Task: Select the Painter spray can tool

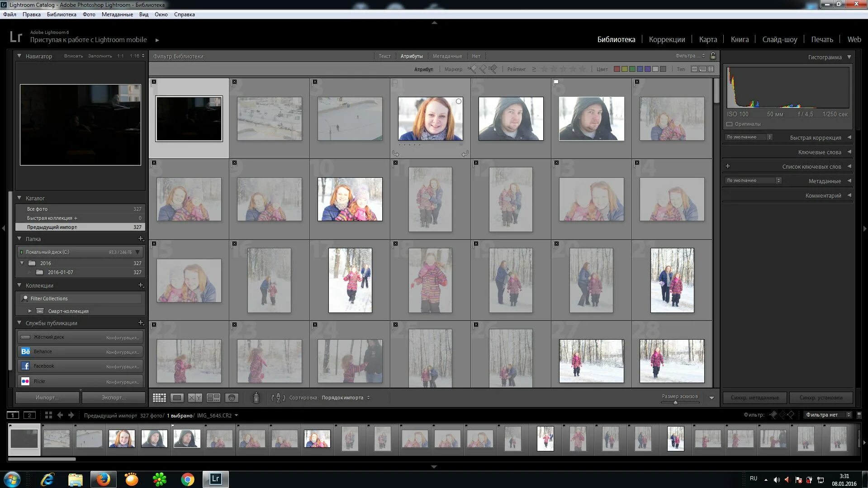Action: click(x=256, y=397)
